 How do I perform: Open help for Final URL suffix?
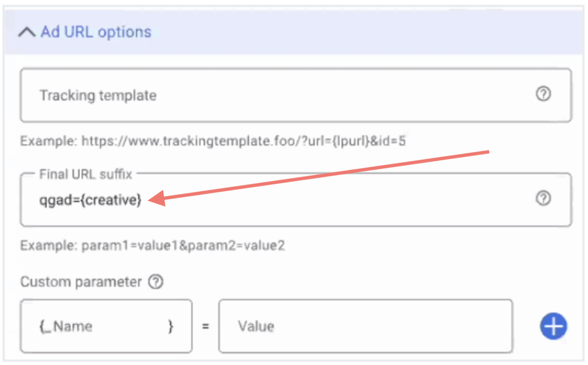point(543,198)
